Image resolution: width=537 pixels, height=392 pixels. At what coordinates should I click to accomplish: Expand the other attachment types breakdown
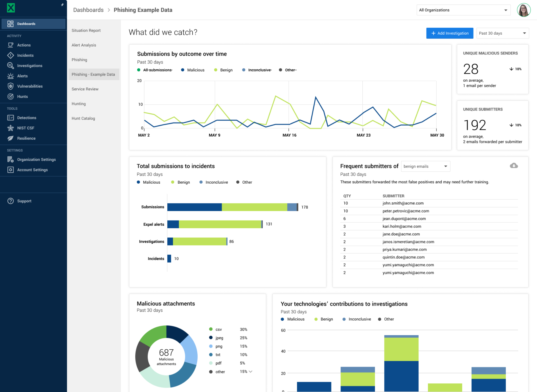(x=250, y=371)
